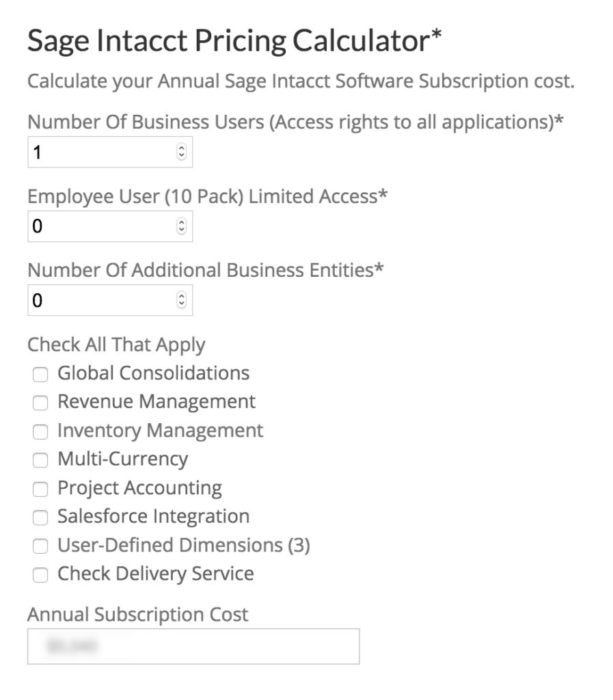This screenshot has width=613, height=700.
Task: Enable the Check Delivery Service option
Action: [x=40, y=575]
